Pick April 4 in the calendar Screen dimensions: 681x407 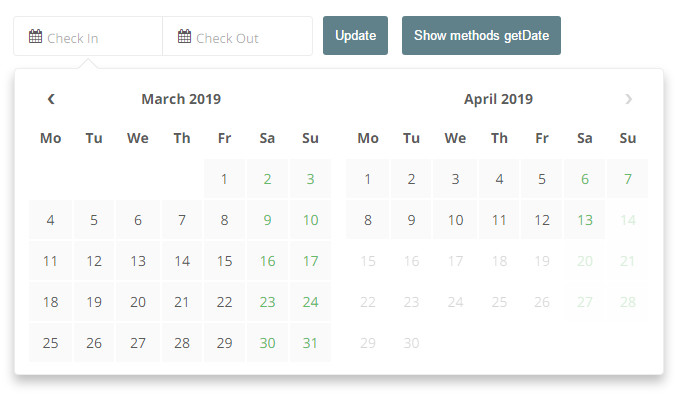pyautogui.click(x=498, y=180)
